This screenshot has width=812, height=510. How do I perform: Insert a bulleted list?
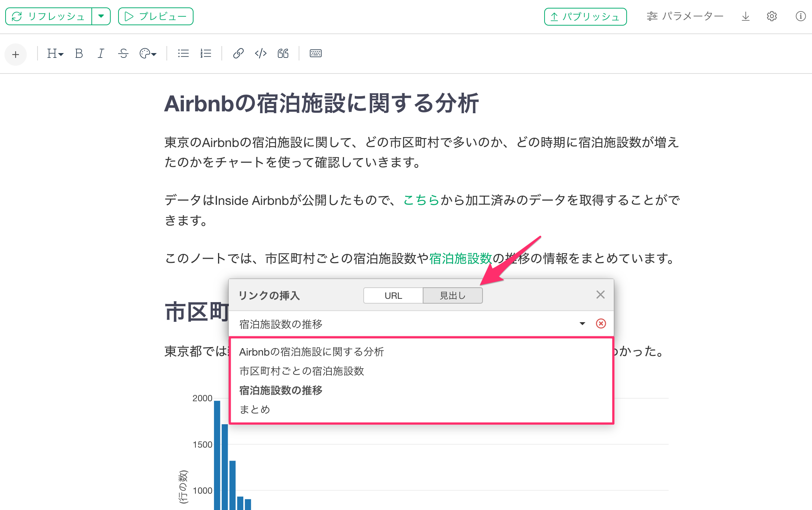[183, 53]
